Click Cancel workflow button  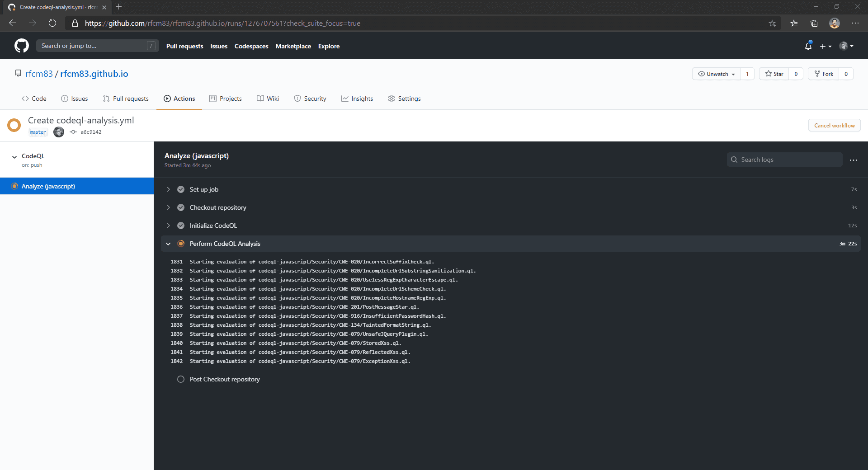point(834,126)
